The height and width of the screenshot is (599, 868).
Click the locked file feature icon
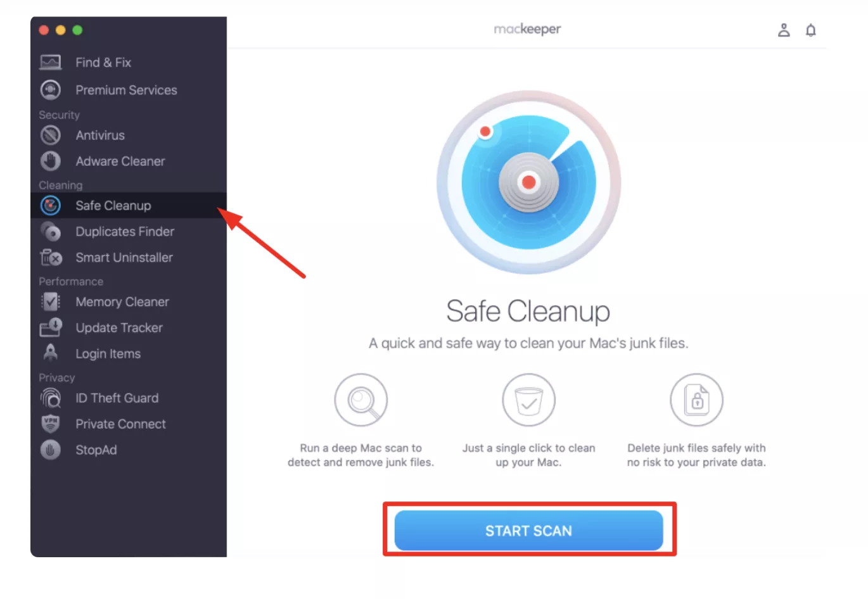(696, 400)
